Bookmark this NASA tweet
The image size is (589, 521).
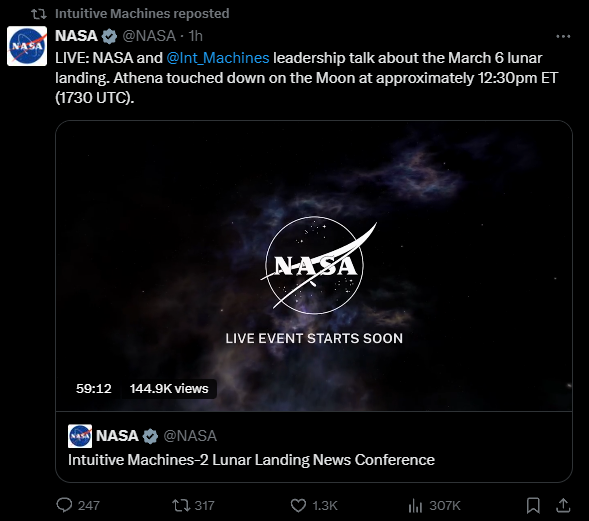[533, 505]
